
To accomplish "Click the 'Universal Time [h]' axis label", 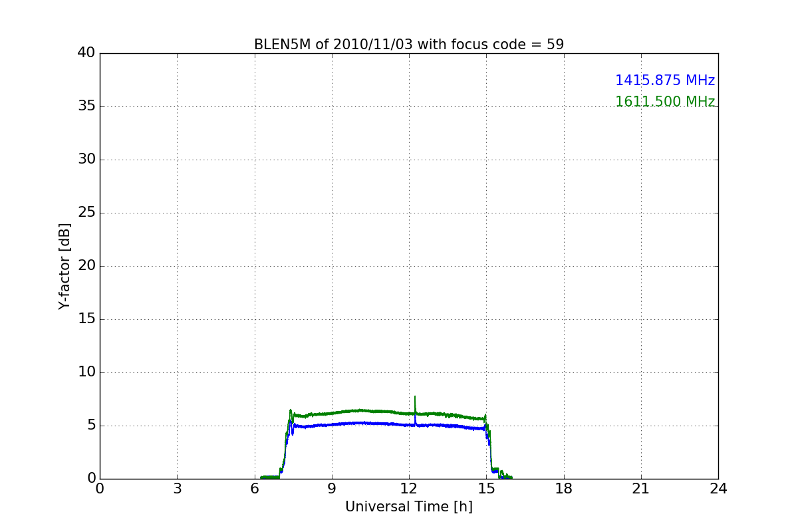I will [x=409, y=507].
